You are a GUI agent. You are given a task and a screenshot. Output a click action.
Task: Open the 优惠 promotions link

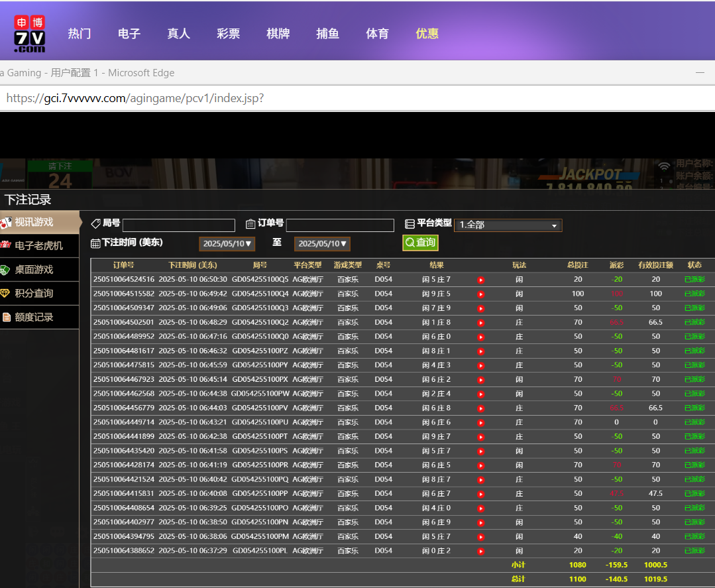click(427, 34)
